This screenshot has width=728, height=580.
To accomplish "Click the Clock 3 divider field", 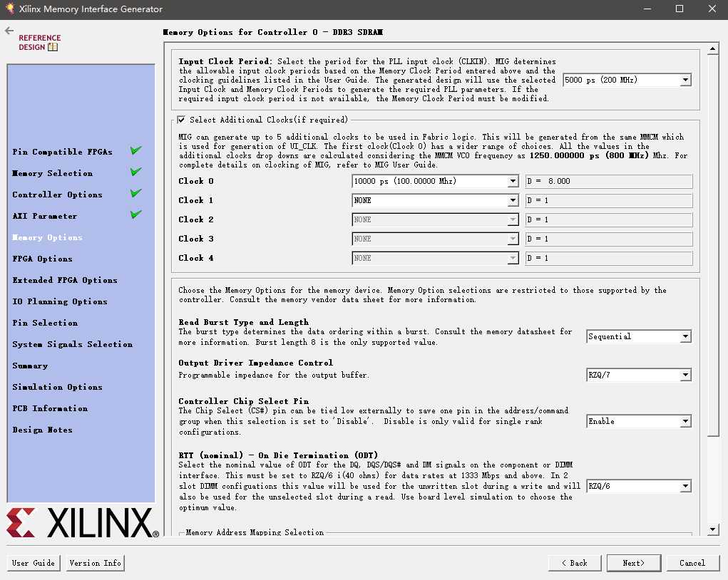I will tap(609, 239).
